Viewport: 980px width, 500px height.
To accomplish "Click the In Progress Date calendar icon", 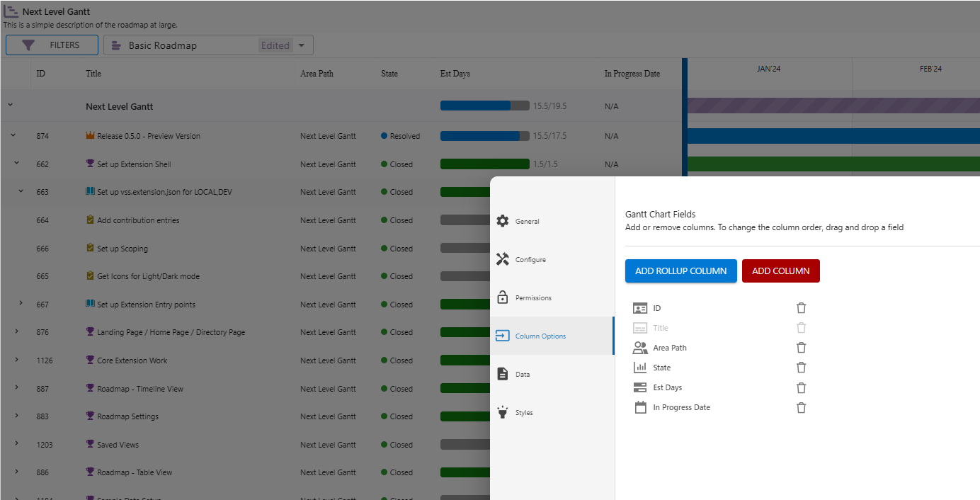I will coord(640,407).
